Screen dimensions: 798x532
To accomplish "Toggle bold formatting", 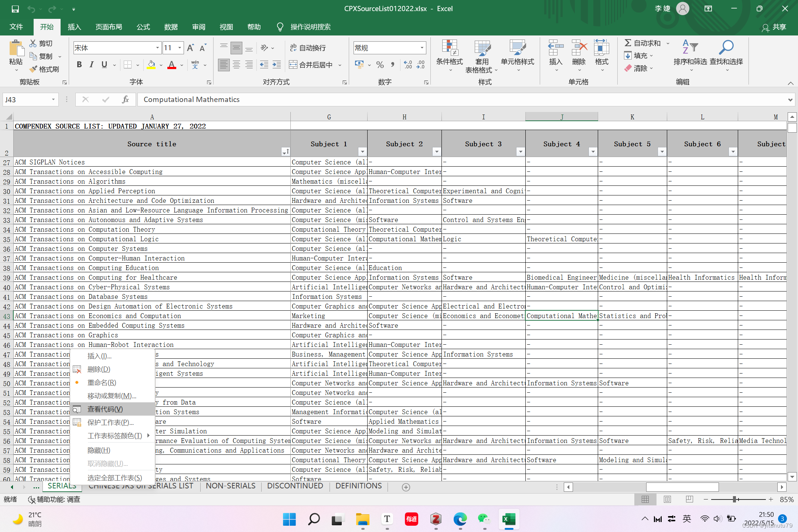I will click(79, 65).
